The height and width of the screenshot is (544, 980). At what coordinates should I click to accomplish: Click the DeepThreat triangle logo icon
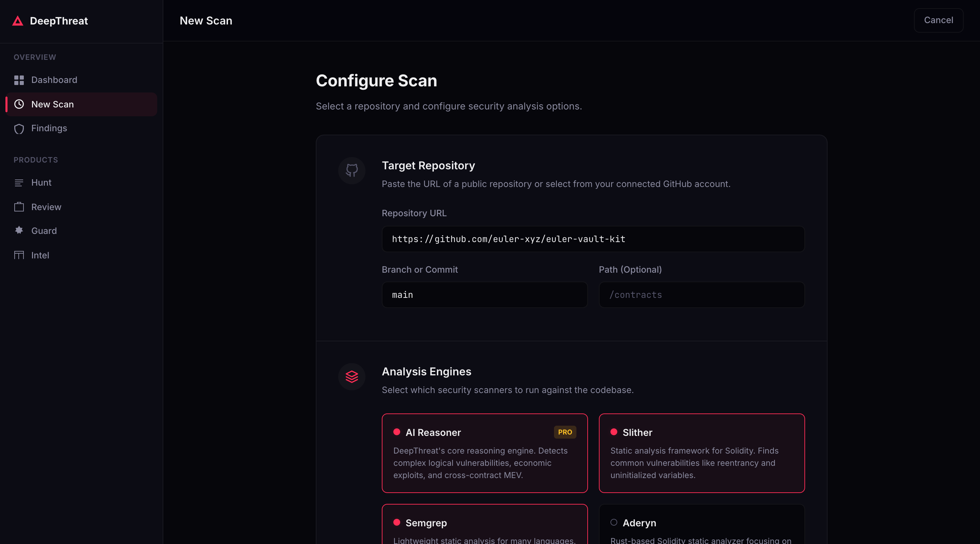coord(17,21)
